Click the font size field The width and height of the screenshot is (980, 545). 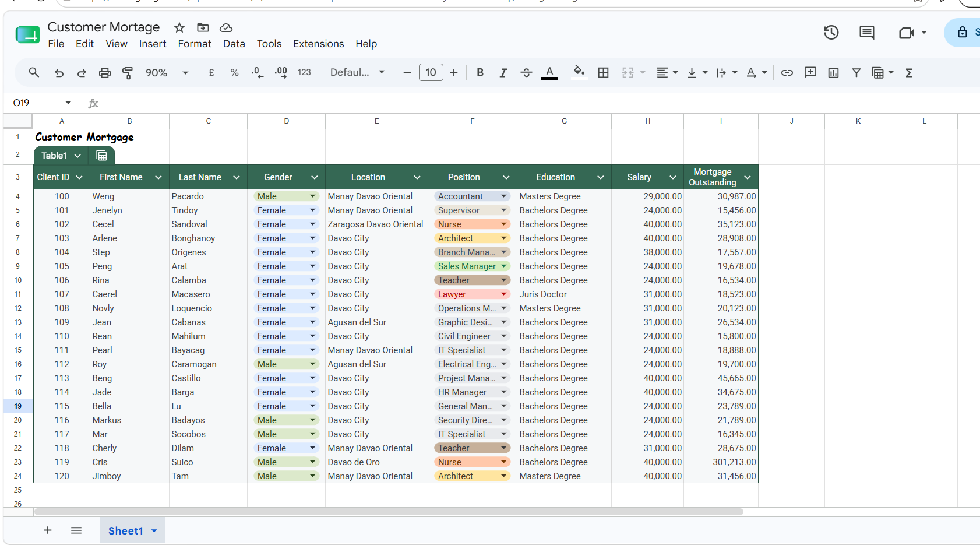(431, 72)
